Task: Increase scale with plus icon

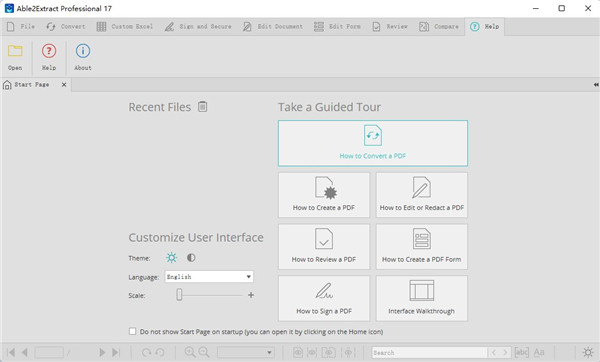Action: (x=251, y=295)
